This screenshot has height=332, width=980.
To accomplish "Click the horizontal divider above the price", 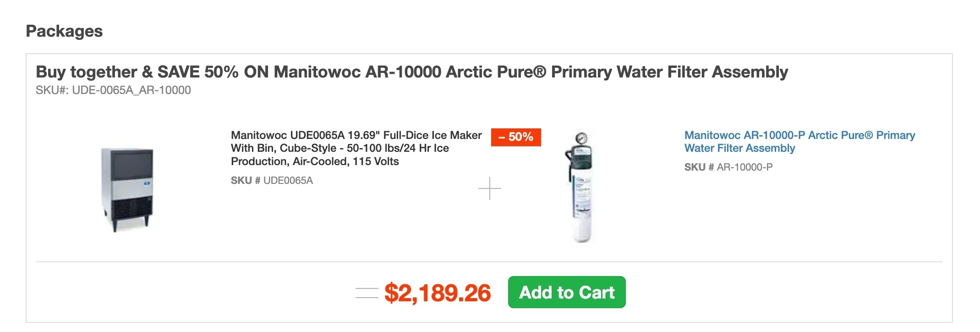I will tap(489, 262).
